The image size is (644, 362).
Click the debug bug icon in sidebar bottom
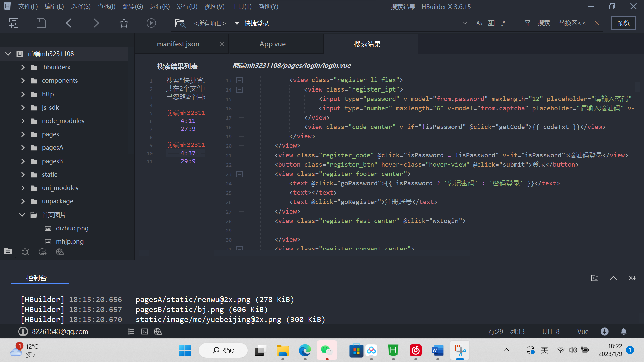coord(25,252)
